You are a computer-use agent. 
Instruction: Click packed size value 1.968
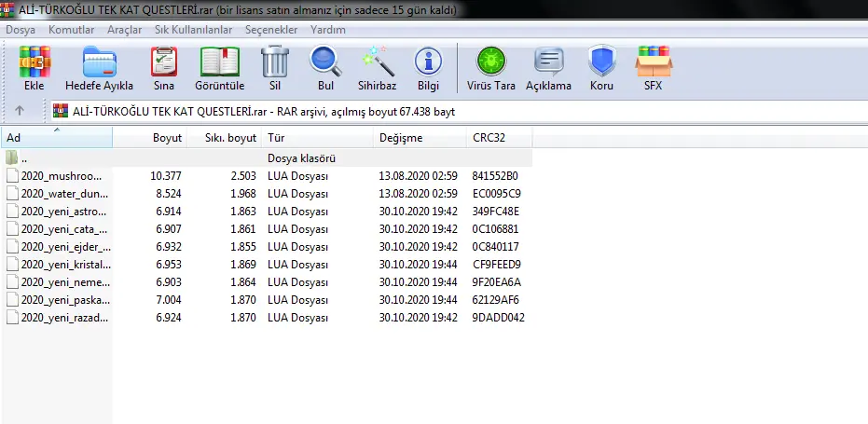click(243, 194)
